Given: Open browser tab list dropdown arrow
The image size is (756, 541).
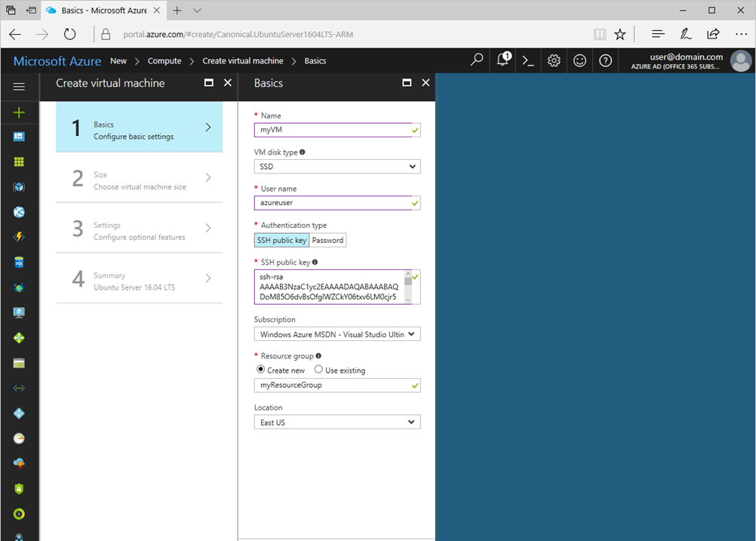Looking at the screenshot, I should click(197, 10).
